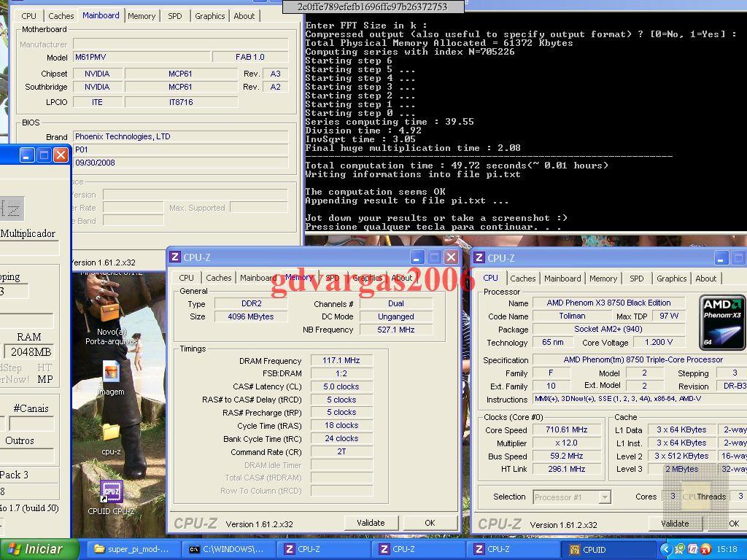Switch to super_pi_mod taskbar item
This screenshot has height=560, width=747.
(134, 550)
